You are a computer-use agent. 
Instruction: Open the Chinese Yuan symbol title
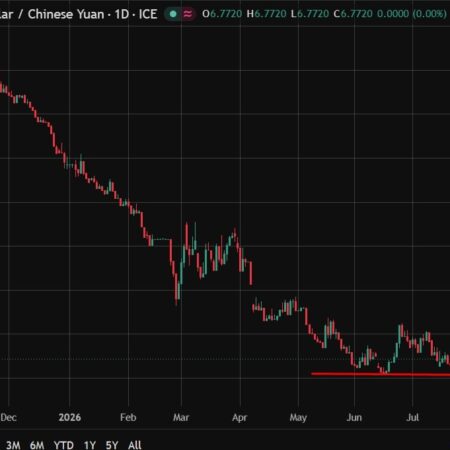(x=66, y=14)
